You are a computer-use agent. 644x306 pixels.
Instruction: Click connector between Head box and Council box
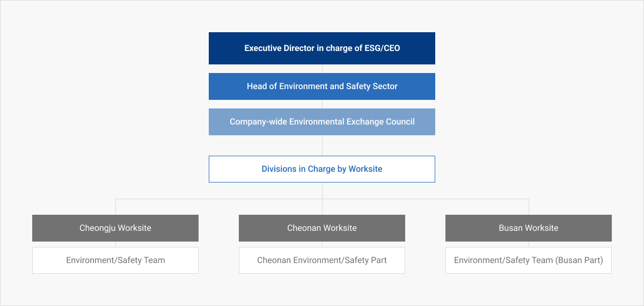tap(322, 104)
